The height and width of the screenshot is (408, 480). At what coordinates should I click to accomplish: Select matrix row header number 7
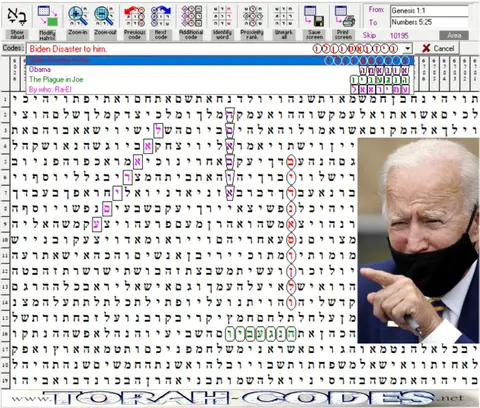[5, 193]
